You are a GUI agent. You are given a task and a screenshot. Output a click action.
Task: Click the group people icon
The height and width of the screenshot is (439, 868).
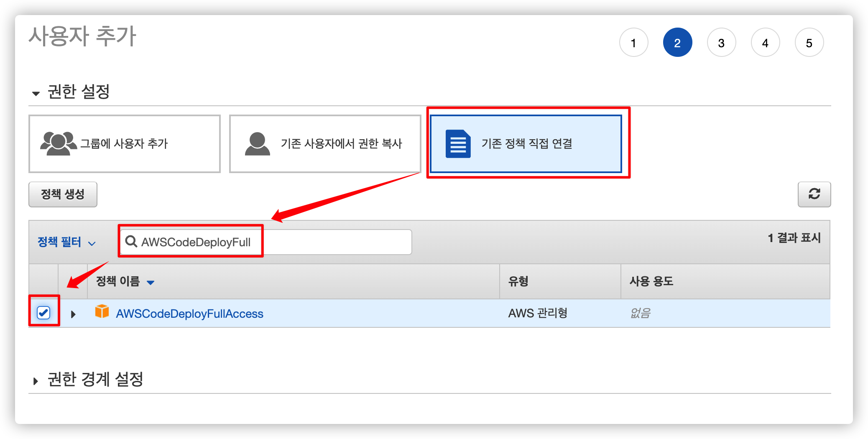[58, 143]
